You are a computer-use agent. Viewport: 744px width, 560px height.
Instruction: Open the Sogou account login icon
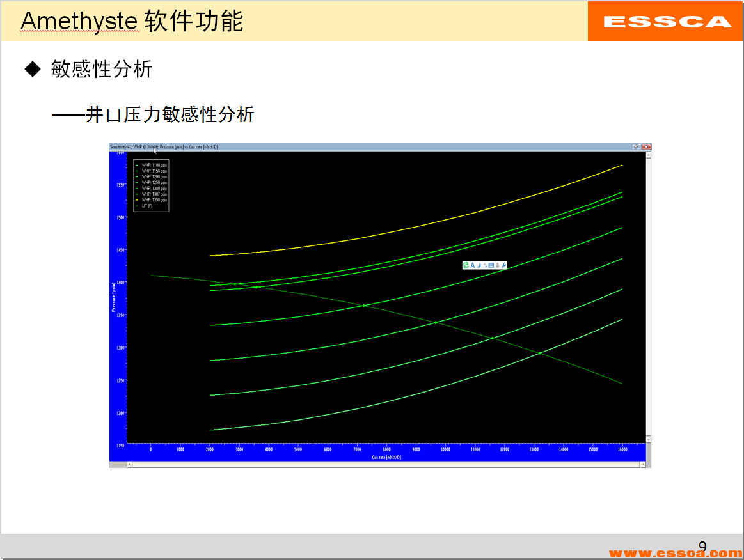click(498, 265)
